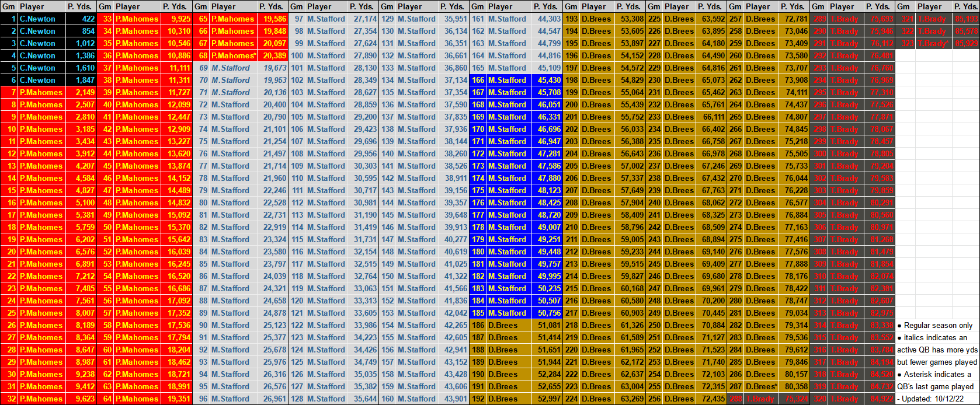Select C.Newton's 422 yards cell

click(81, 19)
